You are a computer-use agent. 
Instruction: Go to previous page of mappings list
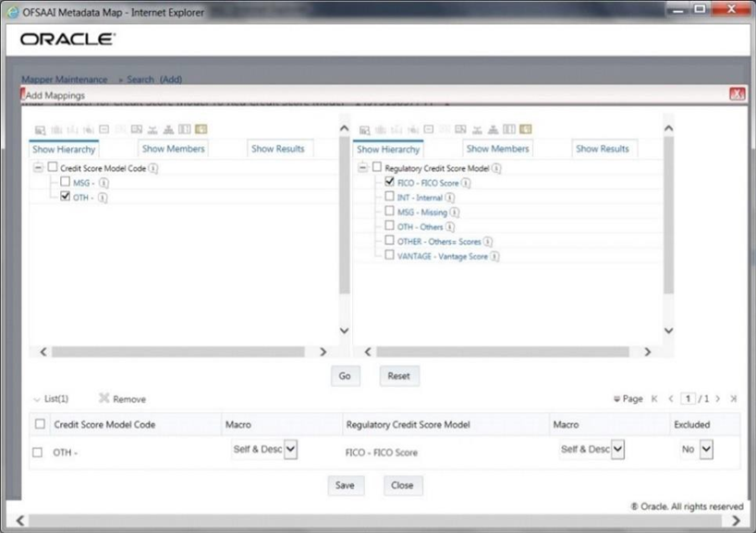click(x=671, y=398)
